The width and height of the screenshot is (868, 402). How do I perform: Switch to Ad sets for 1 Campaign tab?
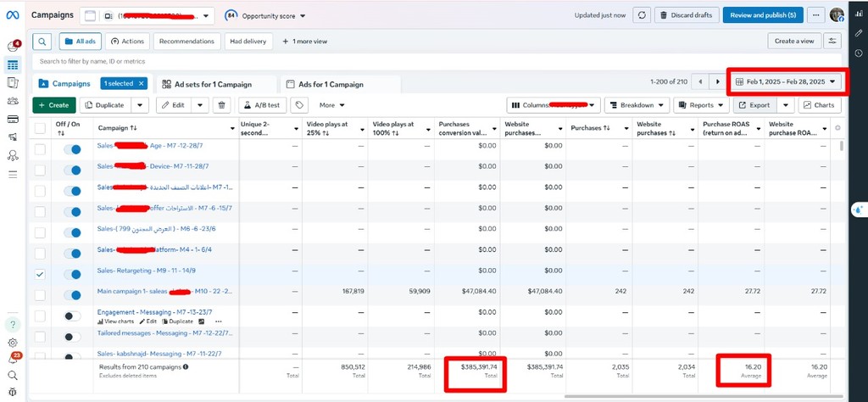coord(217,84)
